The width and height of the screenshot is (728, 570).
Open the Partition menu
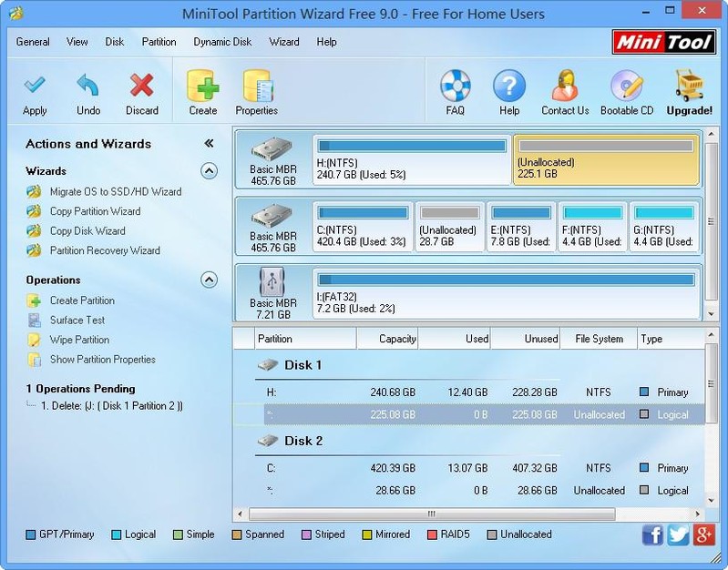click(x=159, y=42)
